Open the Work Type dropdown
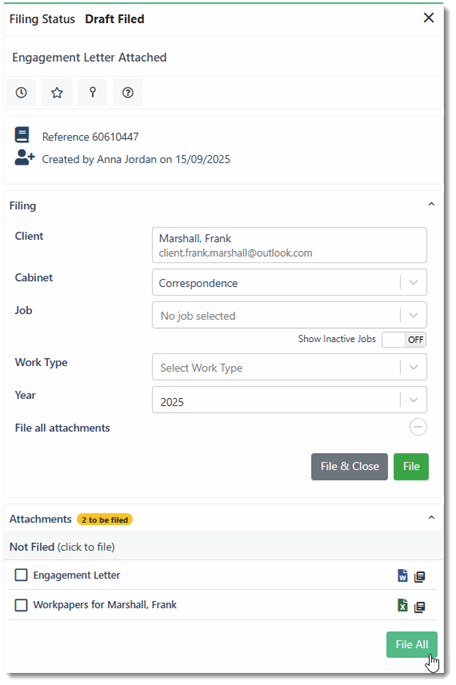This screenshot has width=456, height=685. [289, 367]
